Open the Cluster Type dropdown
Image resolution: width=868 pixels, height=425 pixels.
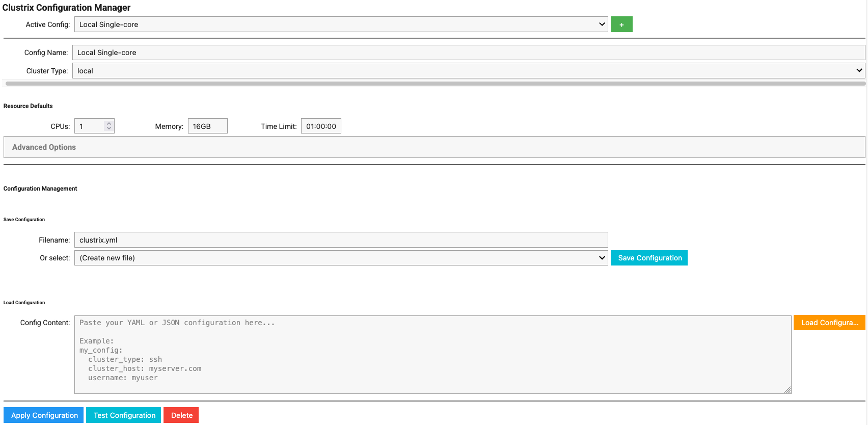click(468, 71)
